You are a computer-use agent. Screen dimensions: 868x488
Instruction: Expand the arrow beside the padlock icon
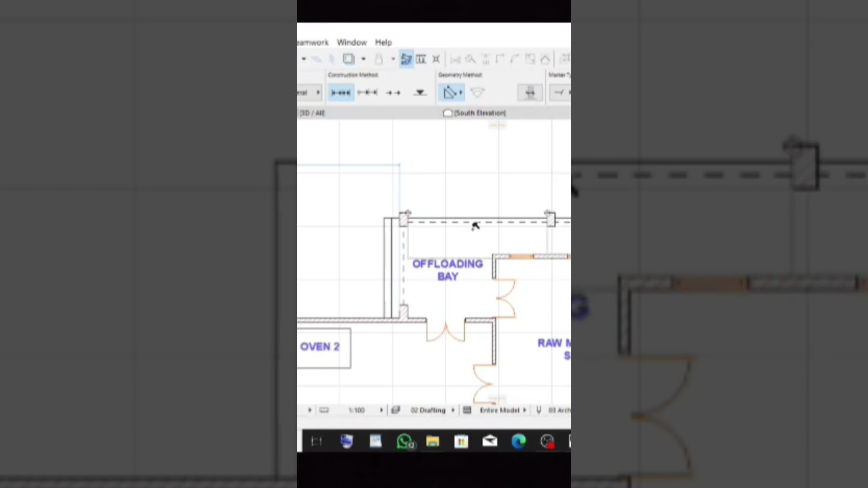coord(393,59)
